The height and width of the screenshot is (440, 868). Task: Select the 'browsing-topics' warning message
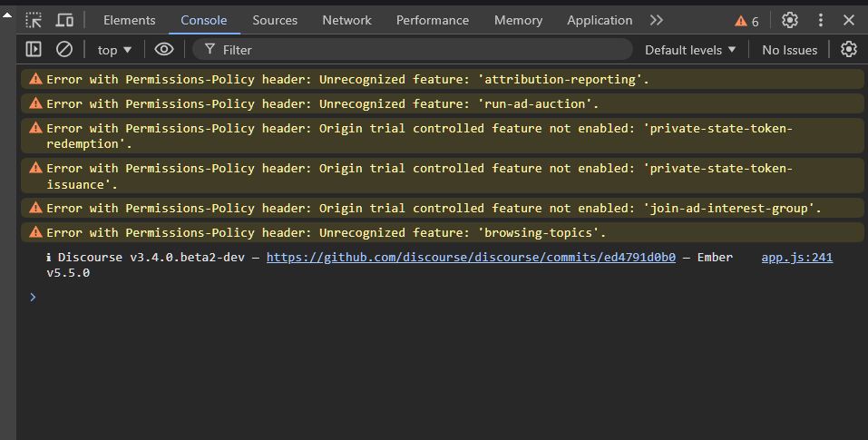click(326, 232)
